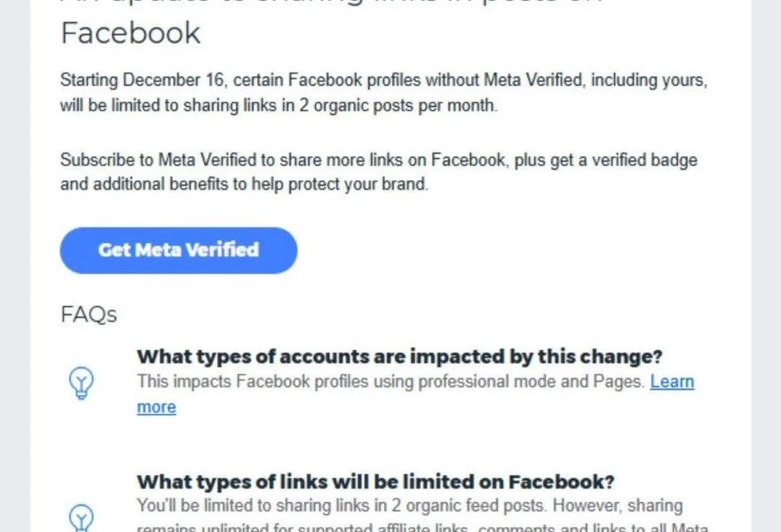Click the Get Meta Verified button
Image resolution: width=781 pixels, height=532 pixels.
coord(178,250)
